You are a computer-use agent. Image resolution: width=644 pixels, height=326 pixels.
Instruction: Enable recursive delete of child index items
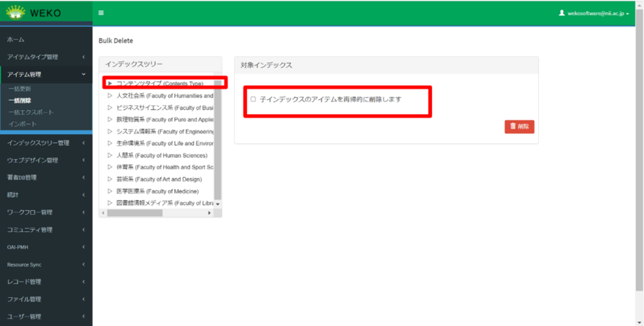point(253,99)
